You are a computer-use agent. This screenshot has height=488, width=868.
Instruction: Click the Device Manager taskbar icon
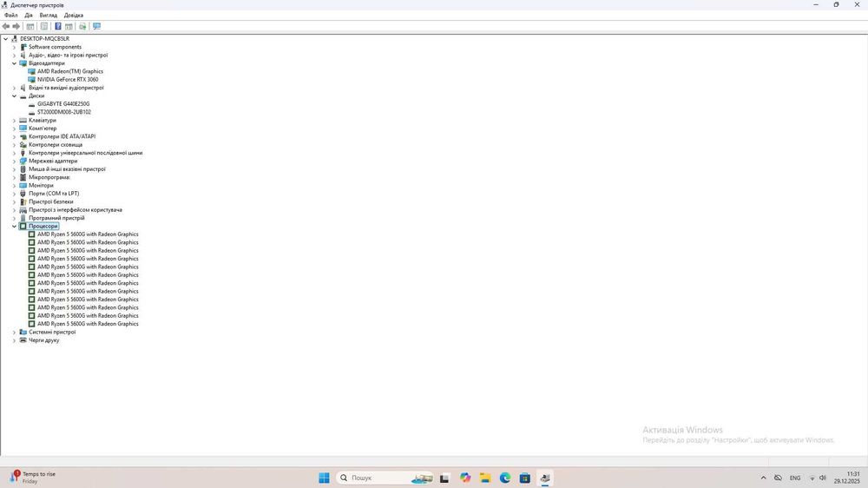545,478
